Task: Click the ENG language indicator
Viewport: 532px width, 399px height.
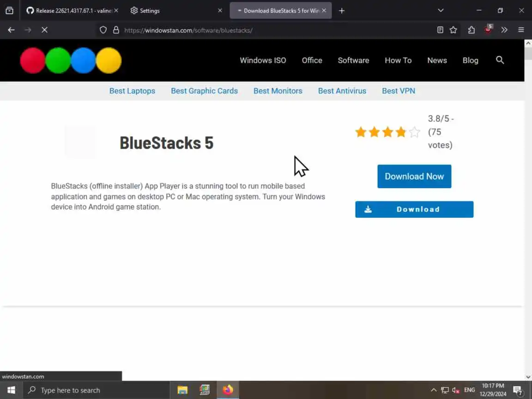Action: coord(470,390)
